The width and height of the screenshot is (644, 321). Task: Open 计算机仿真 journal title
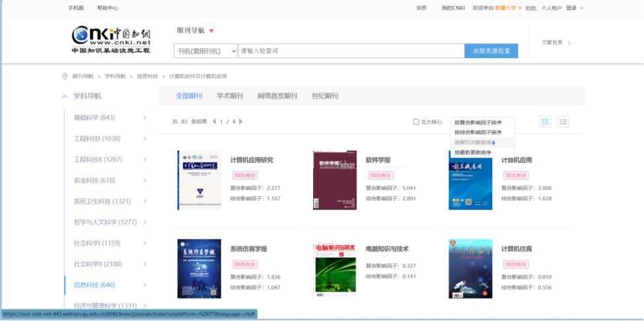[x=517, y=249]
